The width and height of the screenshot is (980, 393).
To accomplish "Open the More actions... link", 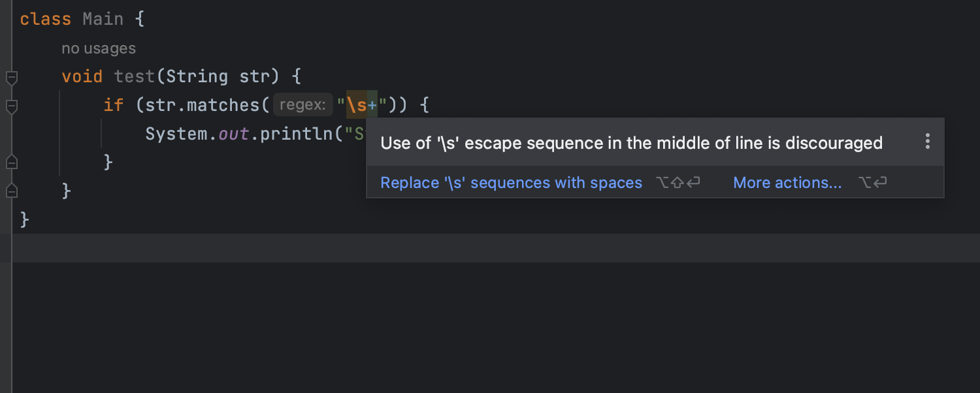I will [x=787, y=183].
